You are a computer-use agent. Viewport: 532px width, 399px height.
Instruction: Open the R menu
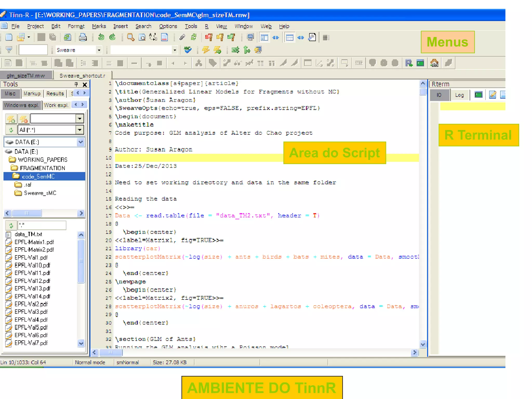[207, 26]
